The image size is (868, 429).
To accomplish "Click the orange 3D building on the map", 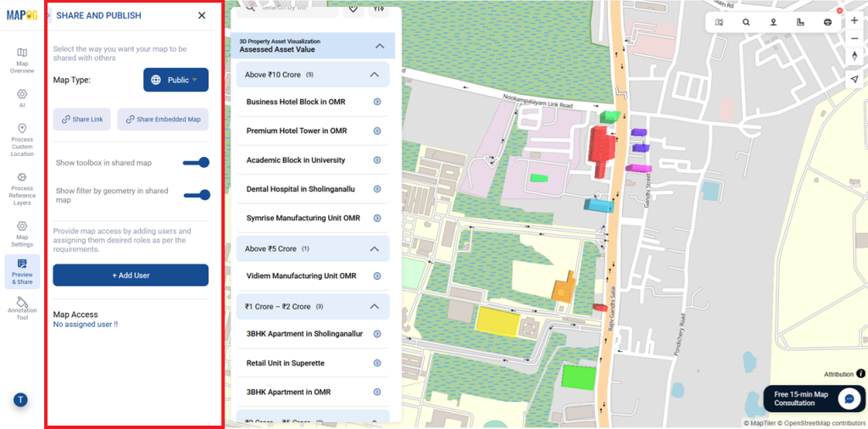I will coord(564,287).
